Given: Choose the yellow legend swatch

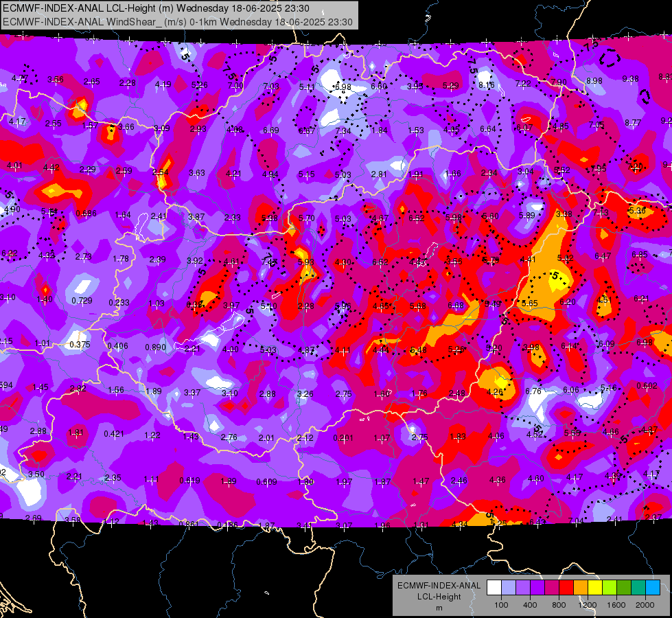Looking at the screenshot, I should (x=595, y=588).
